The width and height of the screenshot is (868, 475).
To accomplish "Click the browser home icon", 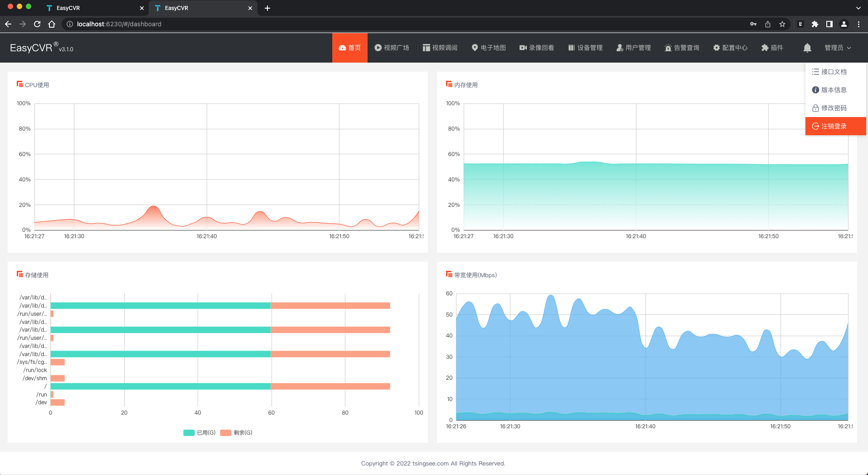I will [52, 24].
